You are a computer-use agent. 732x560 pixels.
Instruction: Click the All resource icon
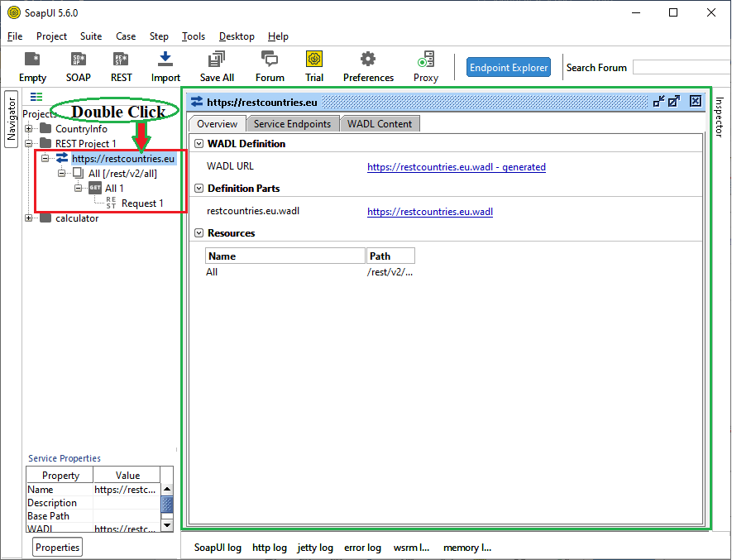pyautogui.click(x=78, y=173)
